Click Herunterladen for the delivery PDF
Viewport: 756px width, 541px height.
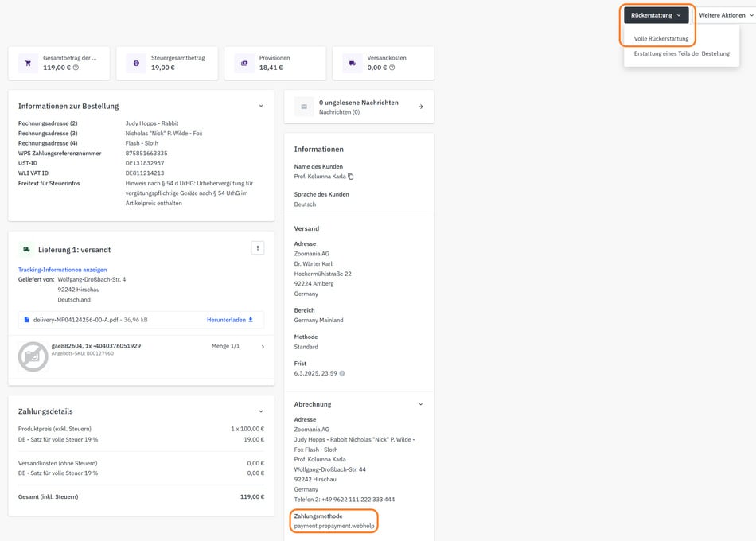coord(230,320)
